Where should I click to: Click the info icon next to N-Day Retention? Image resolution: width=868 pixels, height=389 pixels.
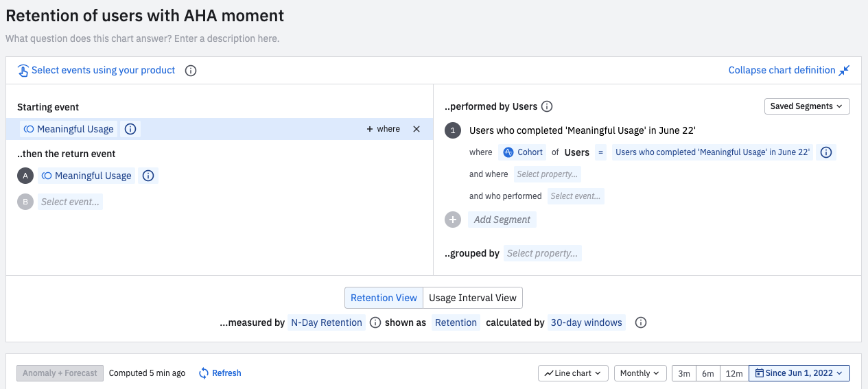[x=375, y=322]
